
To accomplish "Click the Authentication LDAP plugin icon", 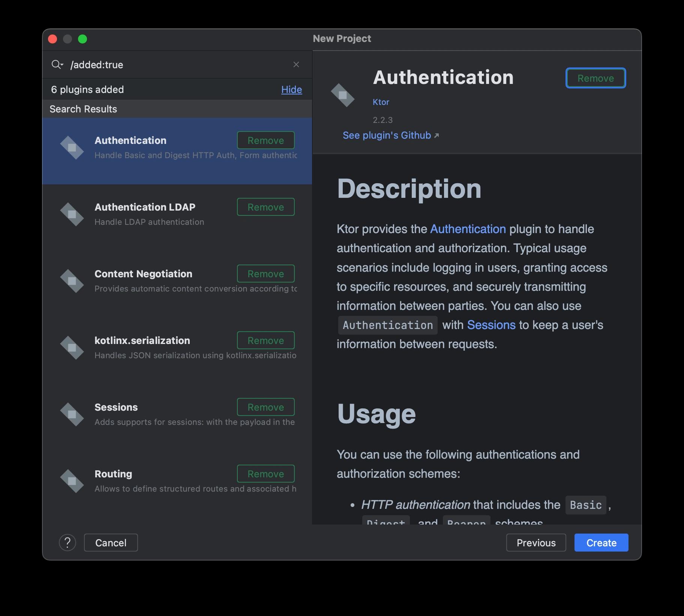I will (72, 214).
